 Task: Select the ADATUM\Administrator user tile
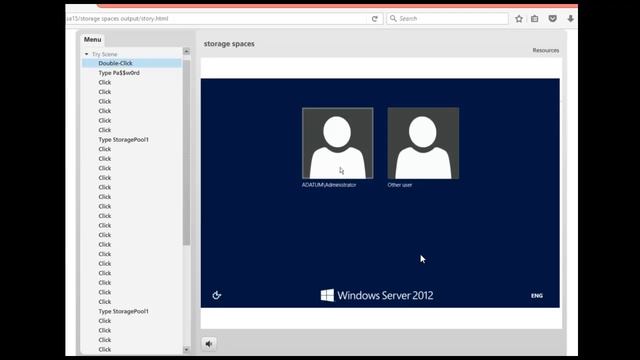pos(338,143)
